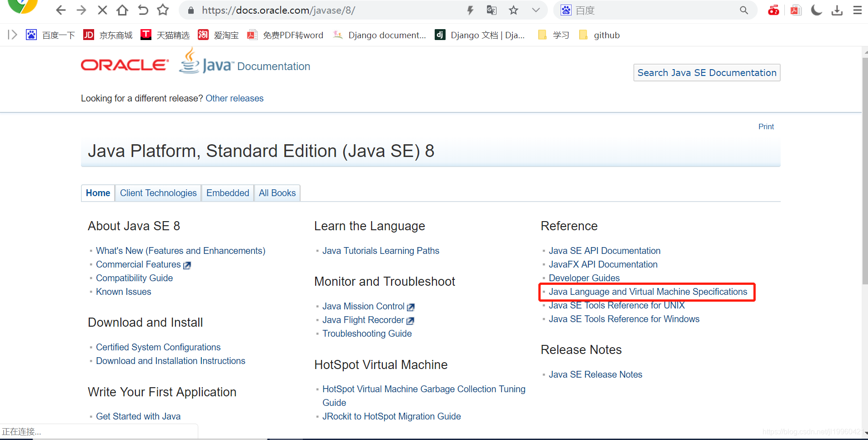Image resolution: width=868 pixels, height=440 pixels.
Task: Click the undo/restore tab icon
Action: pyautogui.click(x=143, y=10)
